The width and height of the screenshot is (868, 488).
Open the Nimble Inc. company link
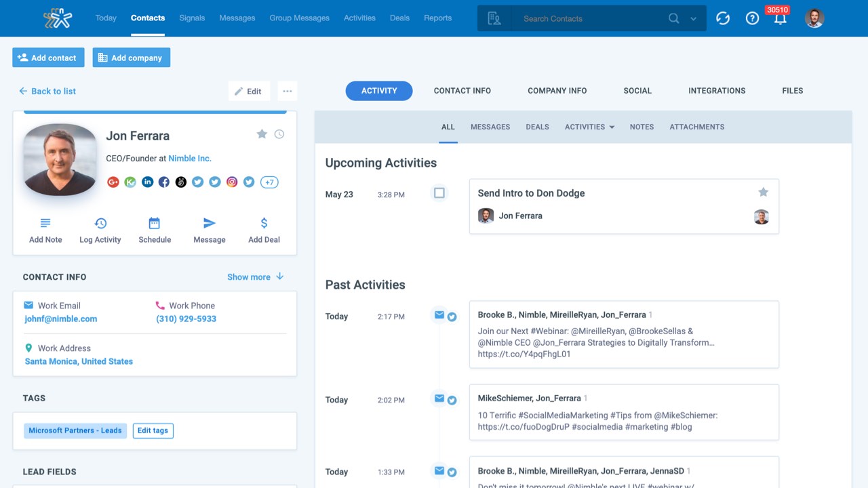tap(190, 158)
